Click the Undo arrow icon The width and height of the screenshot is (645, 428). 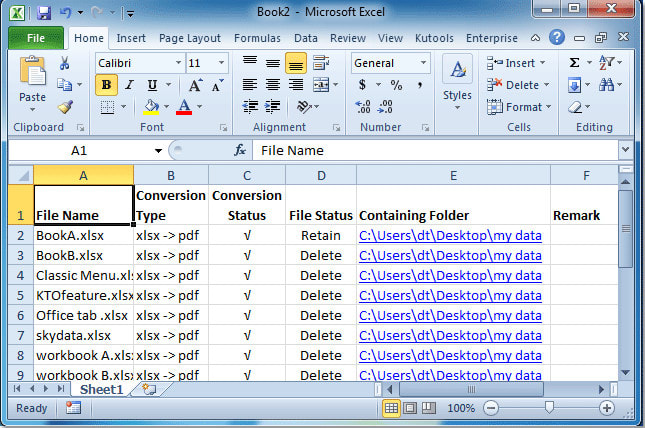(x=66, y=13)
